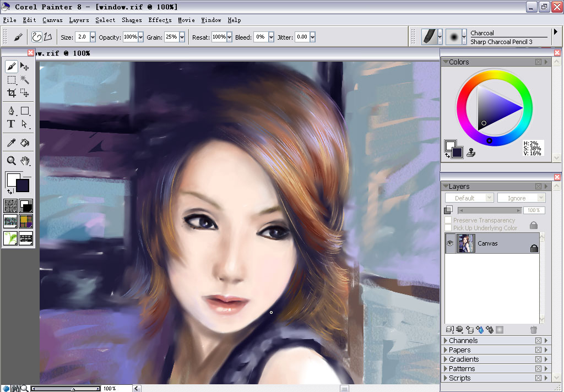This screenshot has height=392, width=564.
Task: Open the brush category dropdown
Action: pyautogui.click(x=440, y=37)
